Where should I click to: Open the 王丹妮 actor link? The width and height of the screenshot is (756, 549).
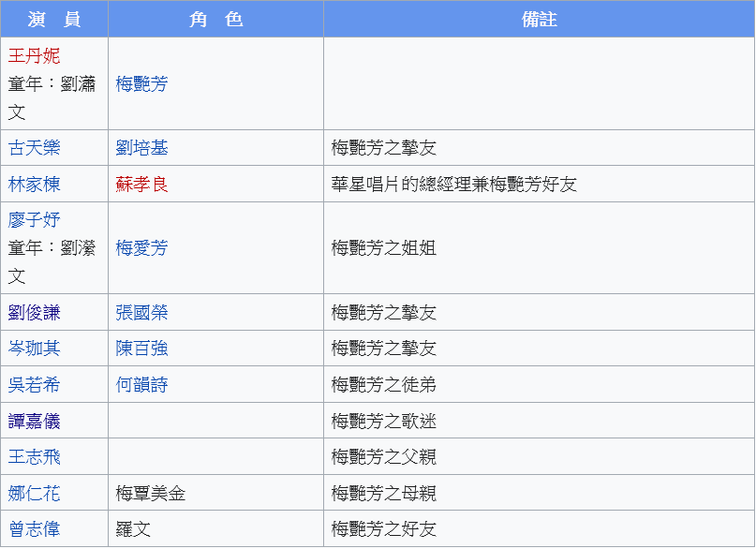click(35, 56)
